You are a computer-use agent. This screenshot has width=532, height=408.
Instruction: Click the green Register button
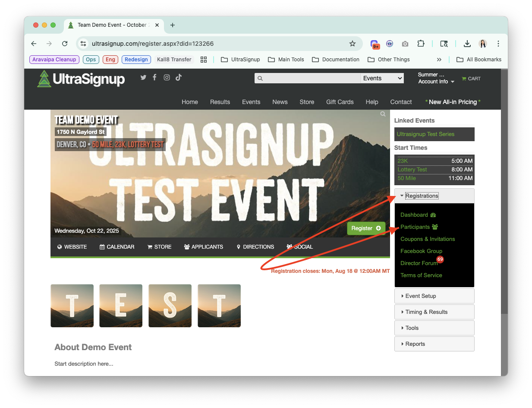366,228
